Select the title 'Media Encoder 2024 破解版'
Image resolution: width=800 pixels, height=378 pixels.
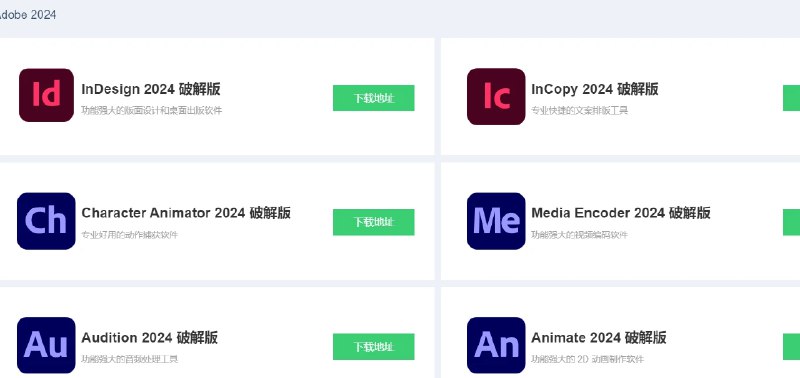[x=621, y=213]
